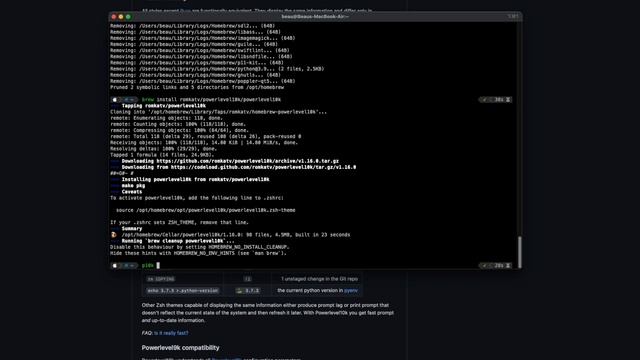This screenshot has height=360, width=640.
Task: Click the 'Caveats' heading in the terminal
Action: [x=132, y=192]
